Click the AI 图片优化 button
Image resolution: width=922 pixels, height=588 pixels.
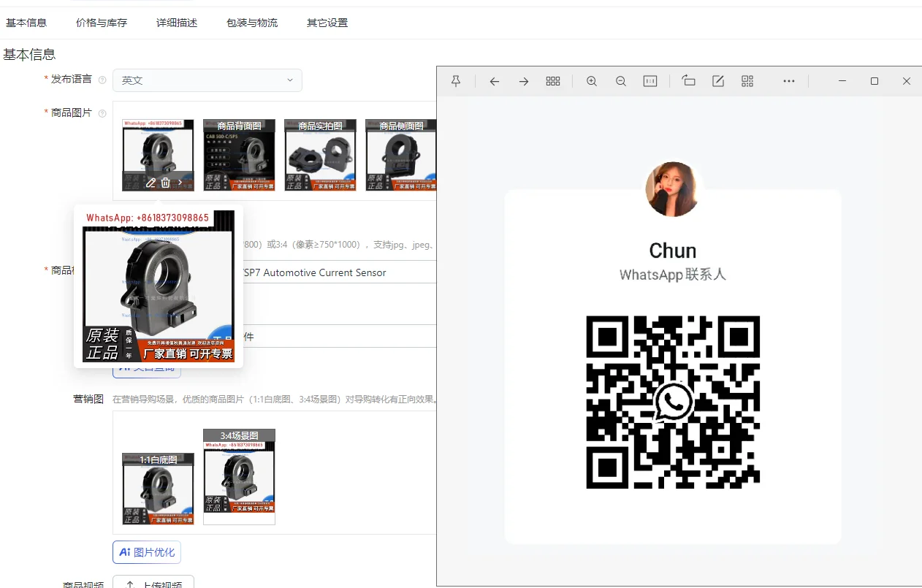(x=147, y=552)
